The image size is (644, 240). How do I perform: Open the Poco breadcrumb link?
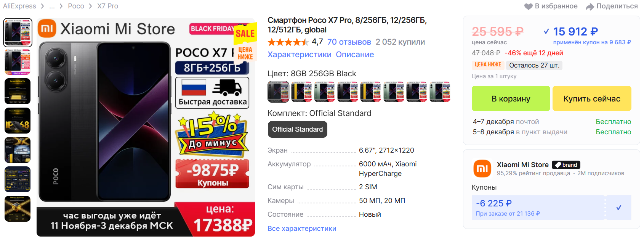(x=76, y=6)
